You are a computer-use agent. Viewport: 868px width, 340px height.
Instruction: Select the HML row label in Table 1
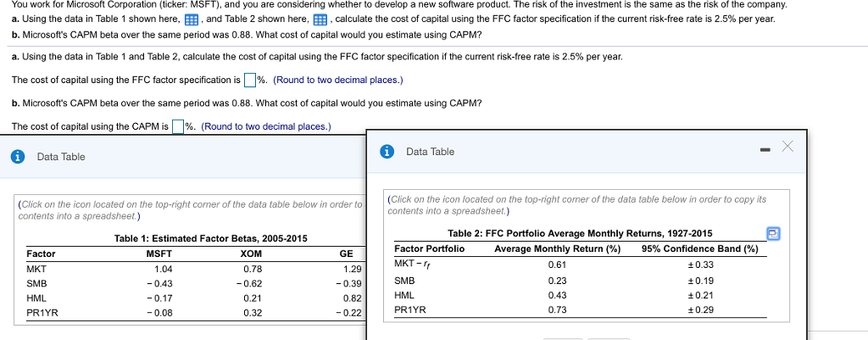pyautogui.click(x=35, y=298)
